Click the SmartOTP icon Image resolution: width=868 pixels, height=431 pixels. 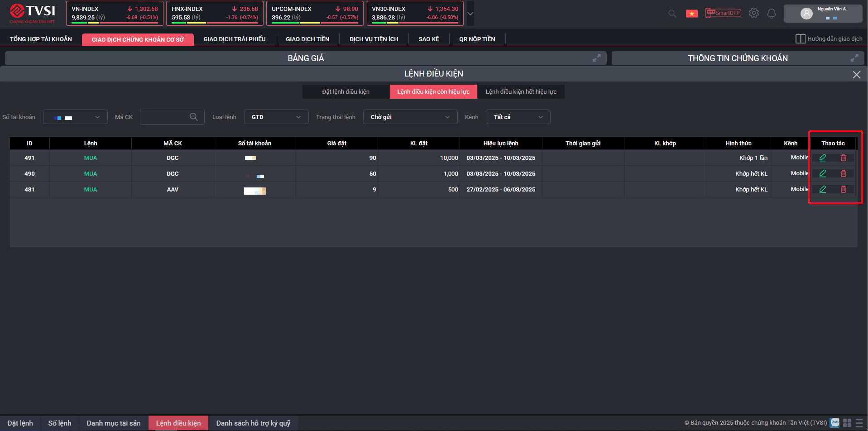pyautogui.click(x=723, y=13)
